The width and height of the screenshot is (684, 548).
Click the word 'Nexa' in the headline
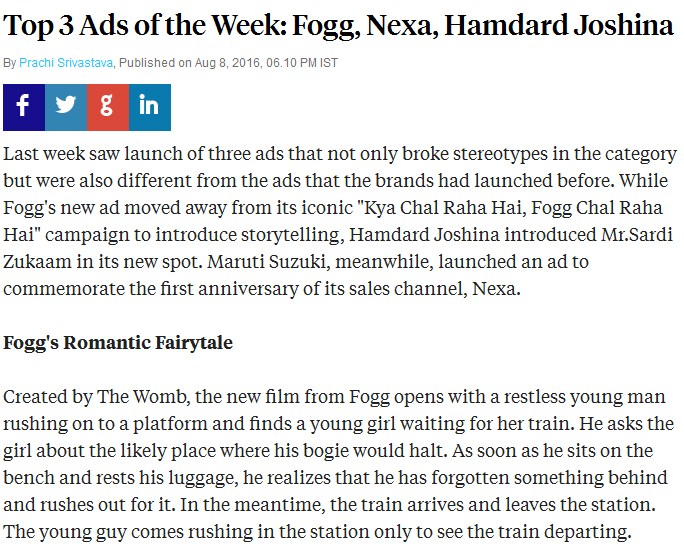[x=401, y=25]
